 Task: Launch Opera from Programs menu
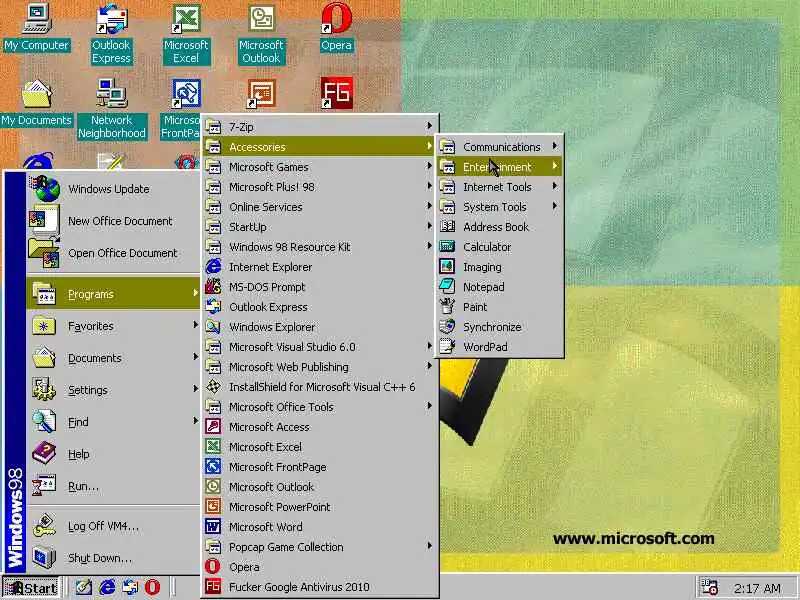[319, 567]
